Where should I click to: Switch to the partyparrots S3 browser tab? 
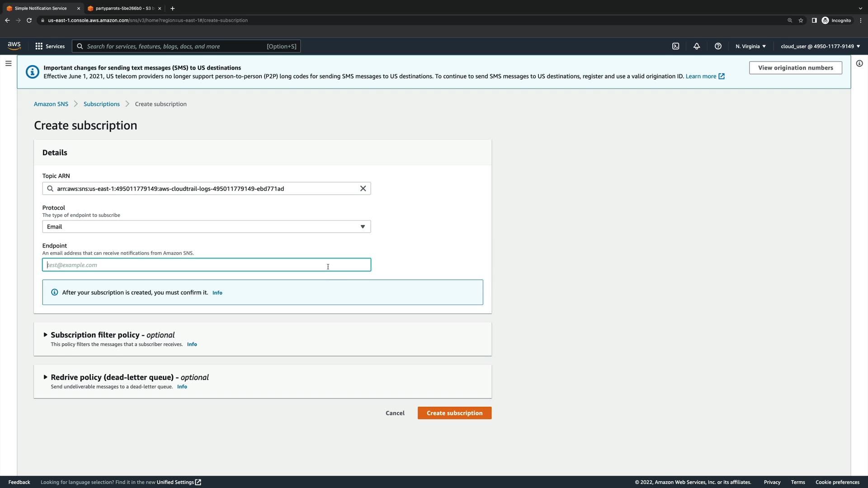(x=122, y=8)
